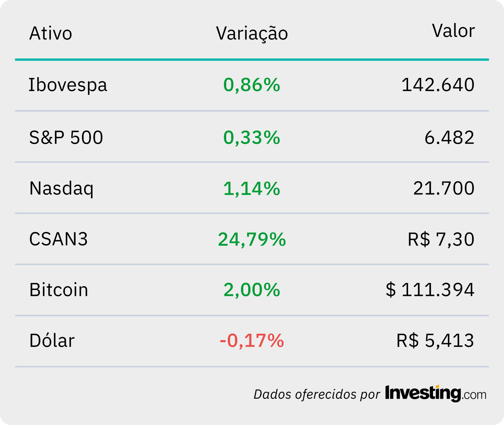Click the Nasdaq asset name
This screenshot has height=425, width=504.
click(x=61, y=188)
